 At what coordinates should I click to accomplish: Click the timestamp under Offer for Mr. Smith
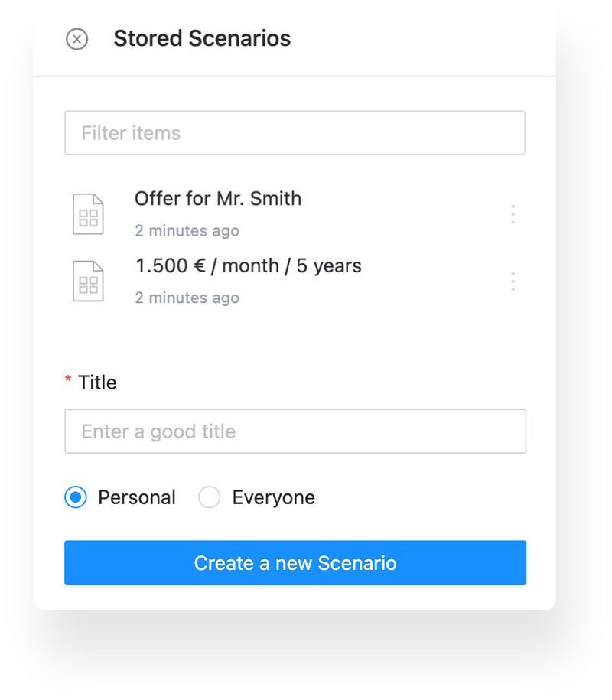pos(187,231)
